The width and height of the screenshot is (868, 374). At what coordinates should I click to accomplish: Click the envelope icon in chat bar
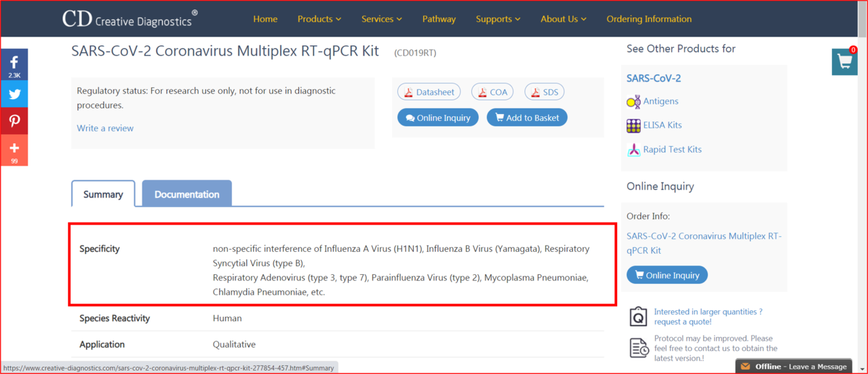745,367
